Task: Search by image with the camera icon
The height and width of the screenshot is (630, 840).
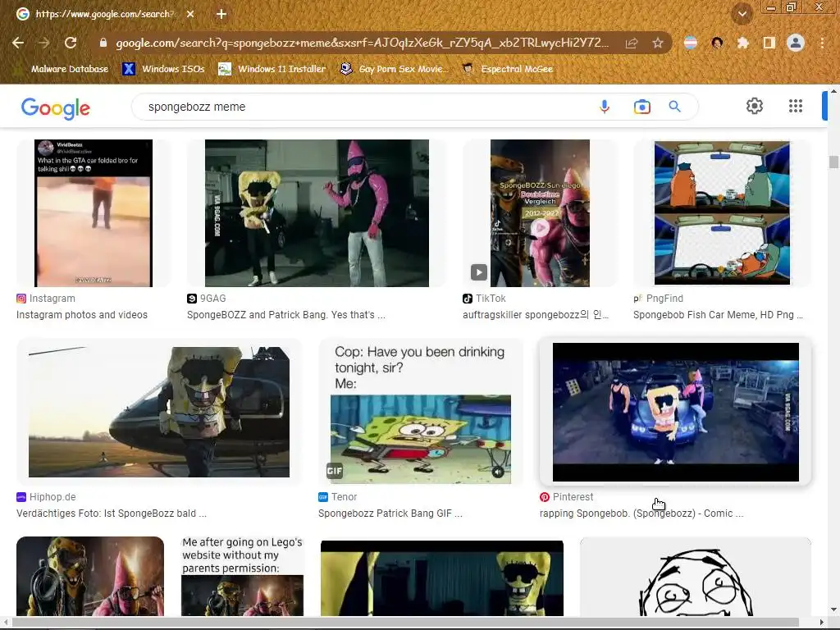Action: (641, 107)
